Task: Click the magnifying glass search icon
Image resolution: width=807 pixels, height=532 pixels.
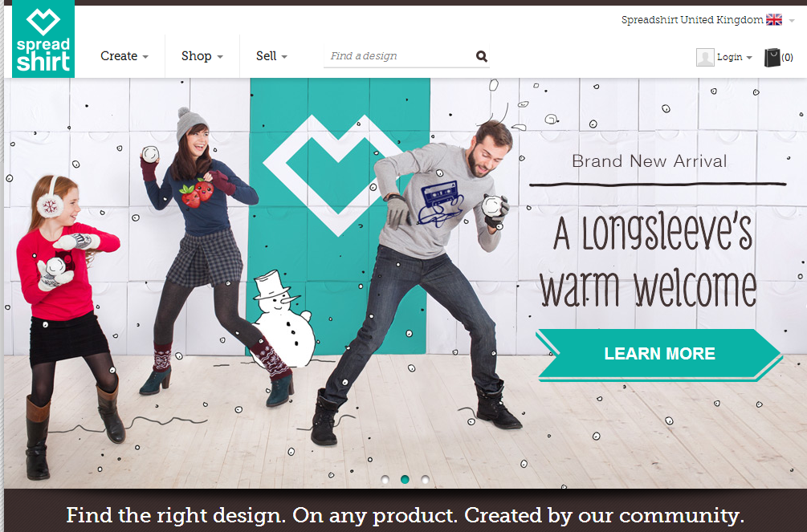Action: coord(481,56)
